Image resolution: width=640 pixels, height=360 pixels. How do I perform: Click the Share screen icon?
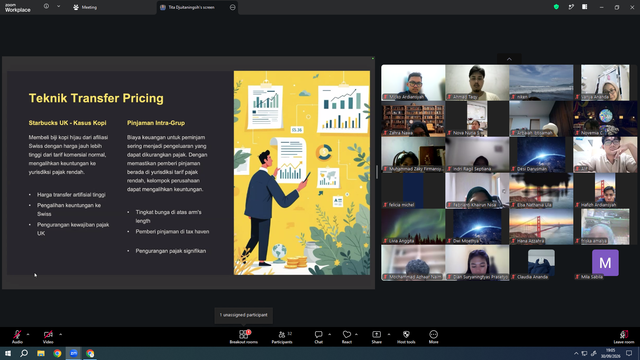point(376,337)
